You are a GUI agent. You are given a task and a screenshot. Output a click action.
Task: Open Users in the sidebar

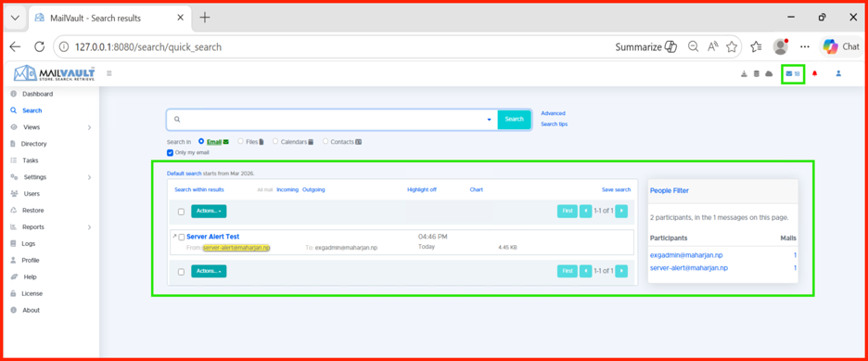pyautogui.click(x=32, y=194)
